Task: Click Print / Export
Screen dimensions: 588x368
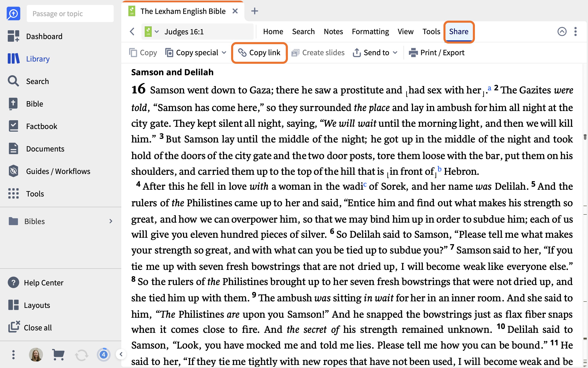Action: pyautogui.click(x=437, y=53)
